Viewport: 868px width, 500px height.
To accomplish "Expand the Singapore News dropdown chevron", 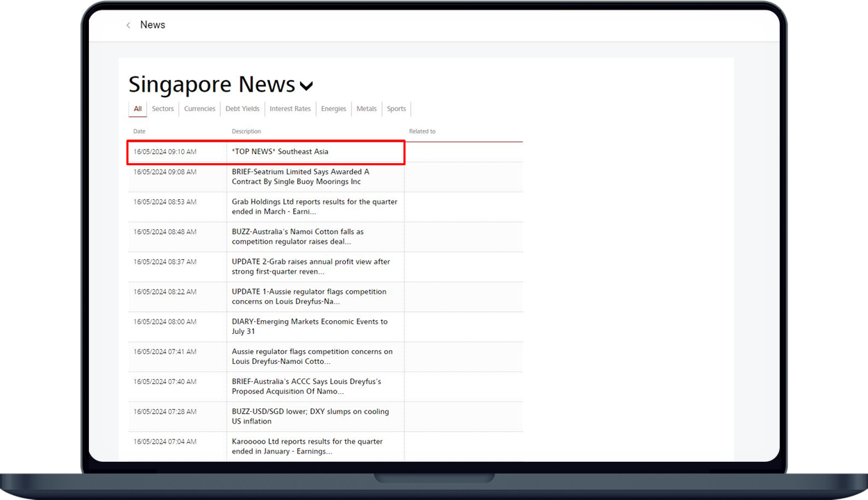I will click(x=306, y=86).
